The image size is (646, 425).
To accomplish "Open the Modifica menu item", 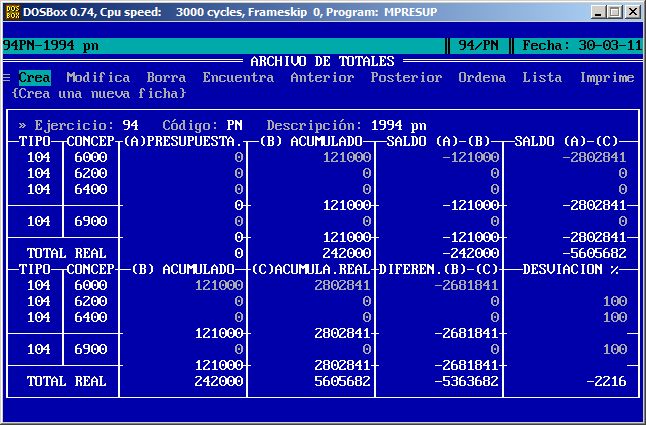I will point(98,77).
